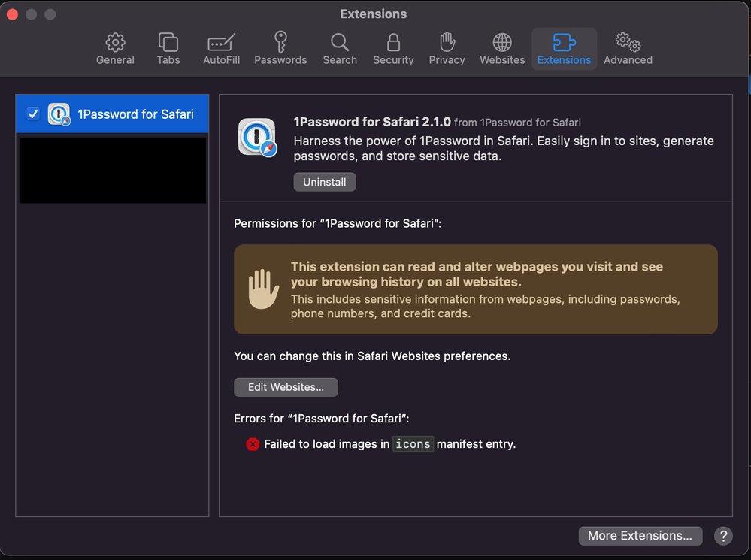Click the large 1Password icon in details
751x560 pixels.
(257, 137)
